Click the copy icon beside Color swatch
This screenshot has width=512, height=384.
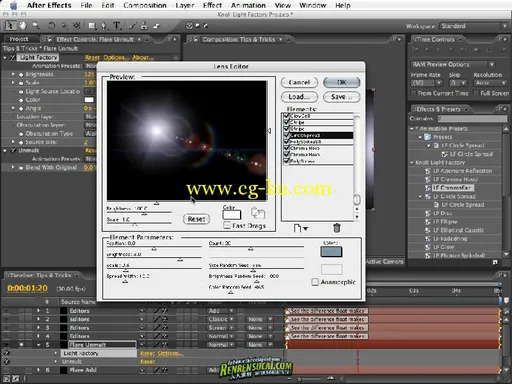(x=258, y=213)
